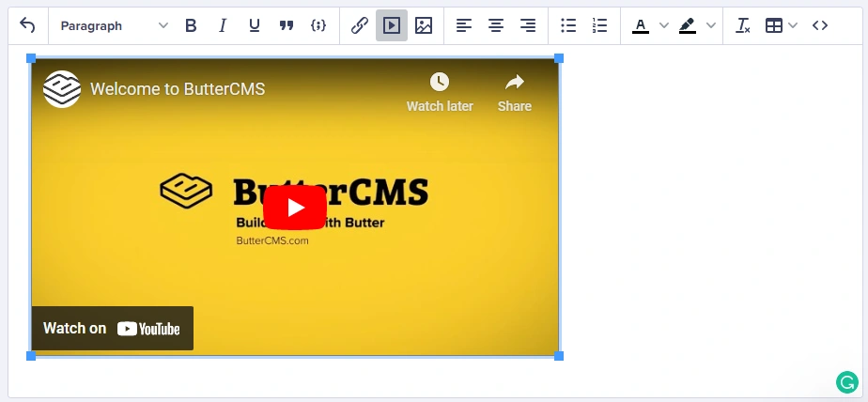
Task: Apply blockquote formatting
Action: coord(287,25)
